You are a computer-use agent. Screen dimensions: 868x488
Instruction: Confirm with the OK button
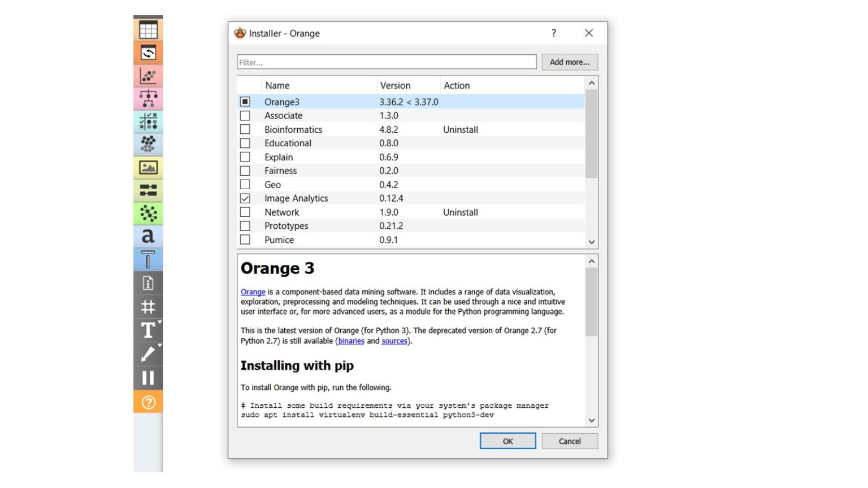pos(508,441)
